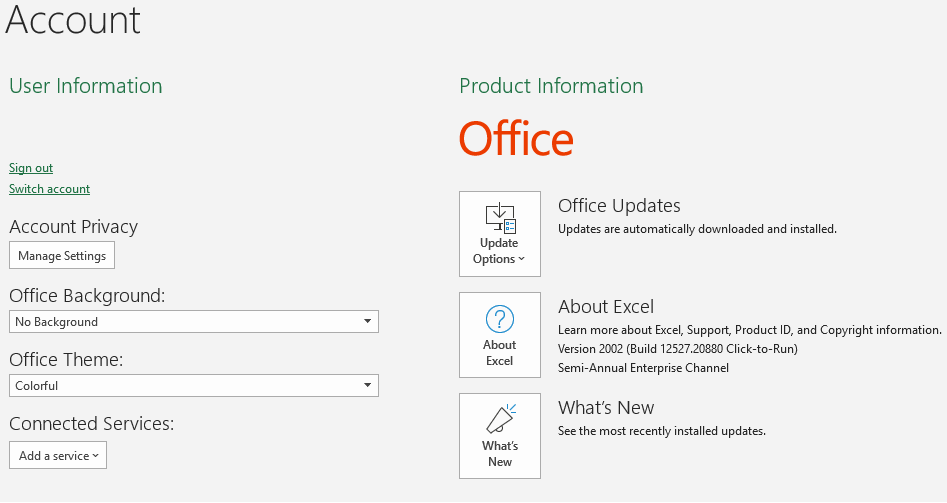Click the 'Connected Services:' label

point(92,424)
